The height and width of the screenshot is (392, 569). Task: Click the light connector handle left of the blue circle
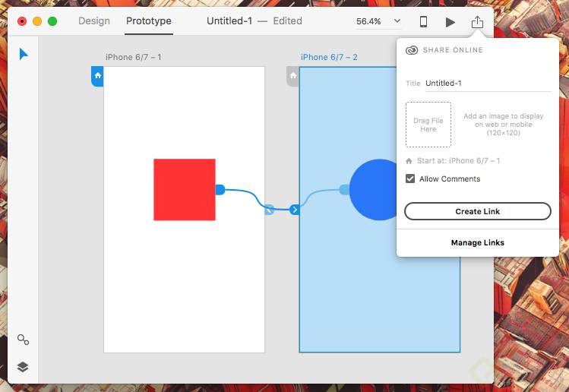pos(344,189)
